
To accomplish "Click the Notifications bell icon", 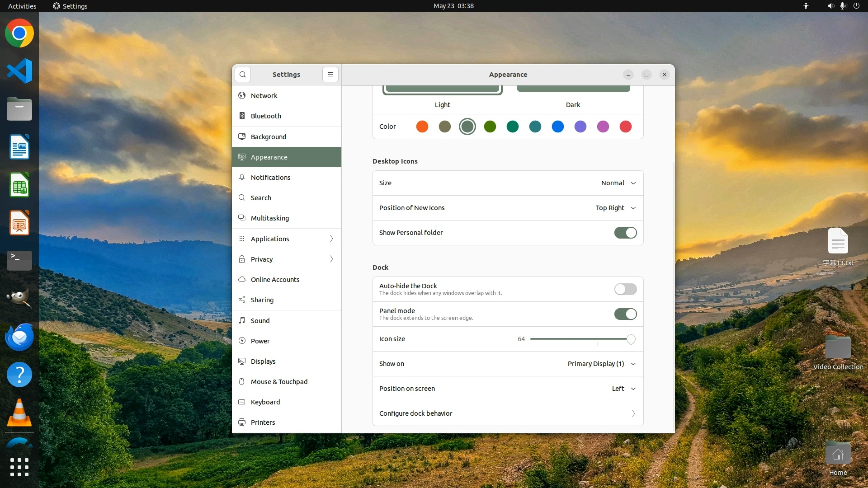I will (x=242, y=177).
